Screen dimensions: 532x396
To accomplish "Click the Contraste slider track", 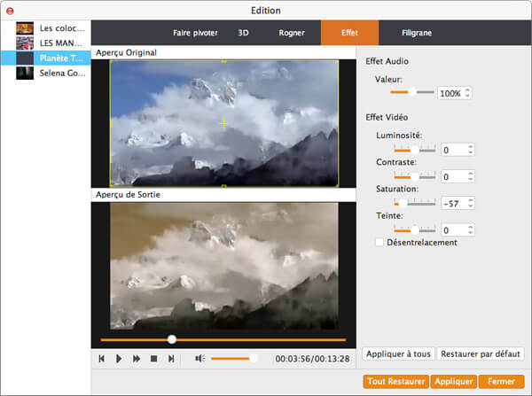I will point(414,176).
